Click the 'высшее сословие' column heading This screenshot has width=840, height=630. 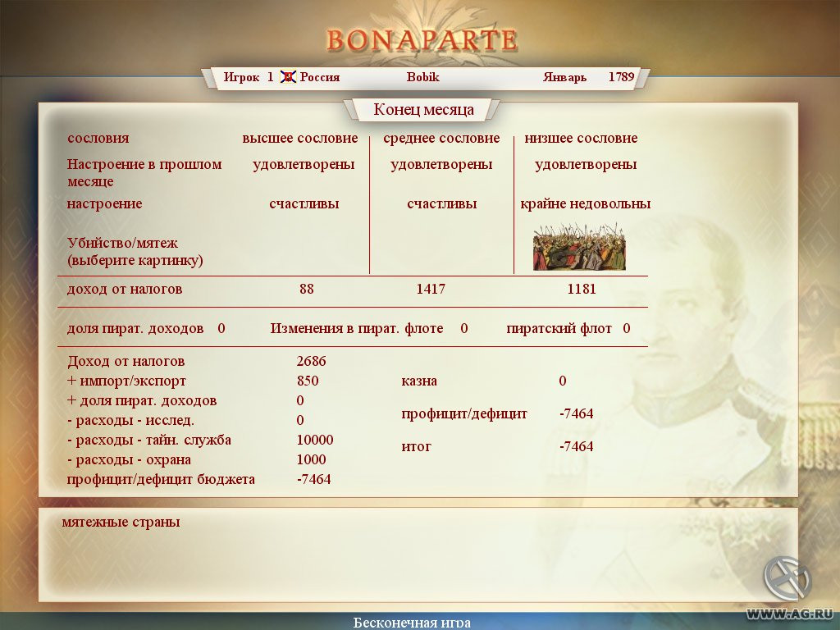click(x=300, y=138)
